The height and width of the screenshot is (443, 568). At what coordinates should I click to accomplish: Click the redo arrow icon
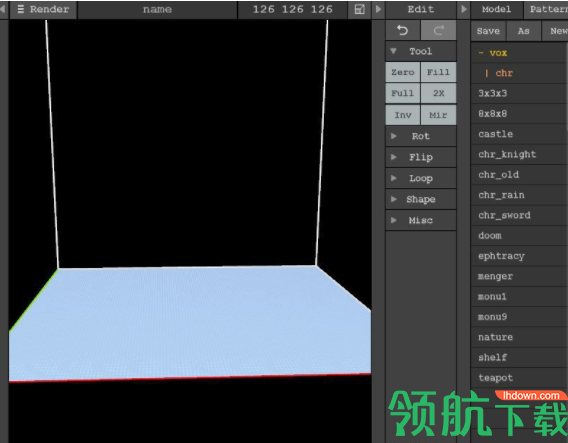click(439, 30)
